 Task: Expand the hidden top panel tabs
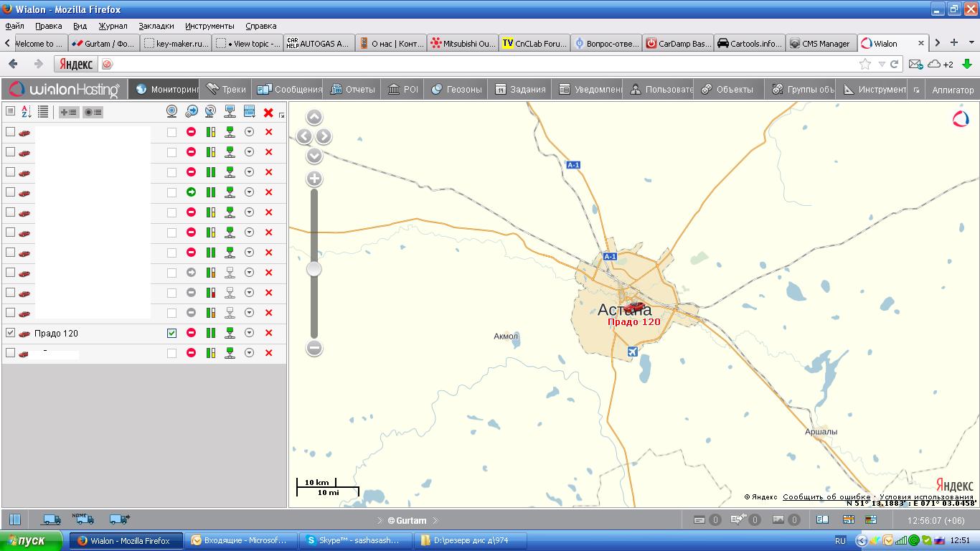tap(916, 90)
